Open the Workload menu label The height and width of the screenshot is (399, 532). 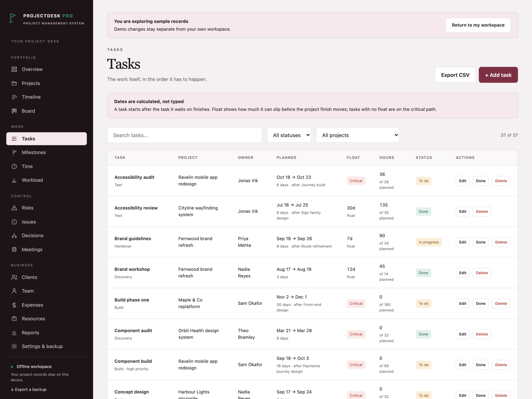(32, 180)
